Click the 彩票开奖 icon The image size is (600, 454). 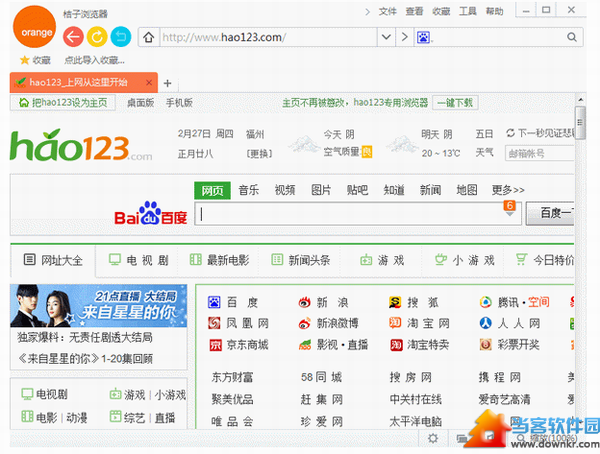point(486,345)
